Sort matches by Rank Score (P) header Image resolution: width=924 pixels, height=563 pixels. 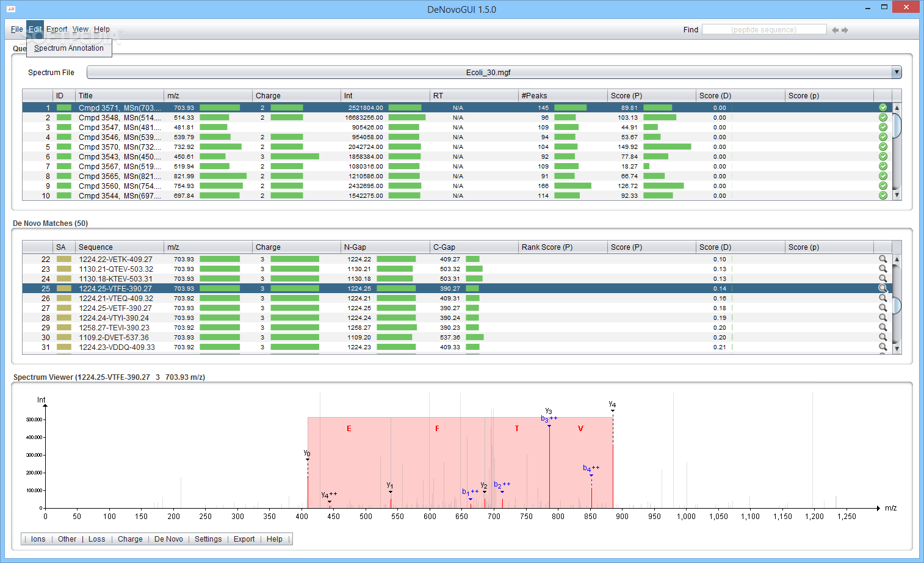(563, 247)
